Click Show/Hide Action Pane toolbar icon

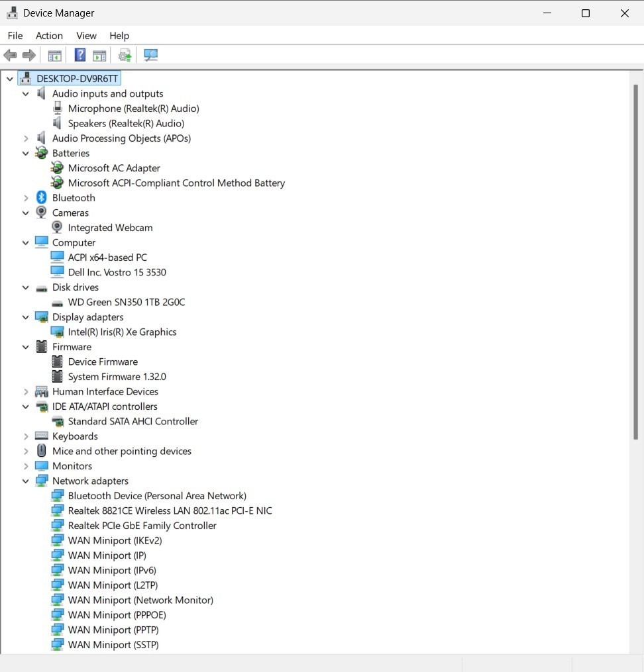click(99, 56)
